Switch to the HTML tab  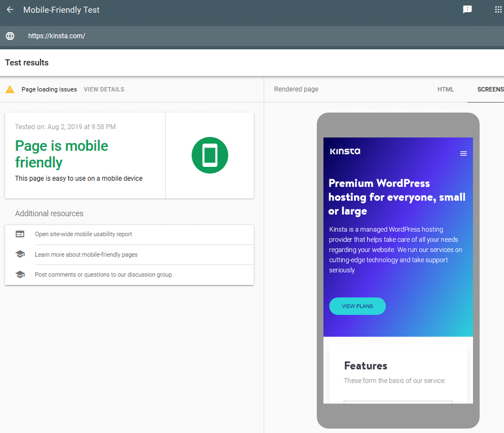click(x=446, y=89)
